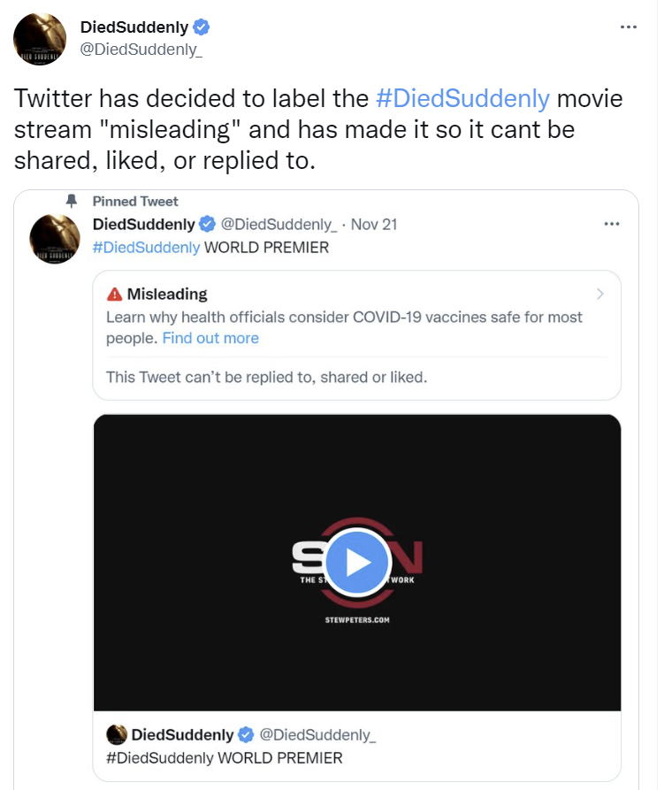The height and width of the screenshot is (790, 672).
Task: Click the @DiedSuddenly_ handle under the main name
Action: pos(141,50)
